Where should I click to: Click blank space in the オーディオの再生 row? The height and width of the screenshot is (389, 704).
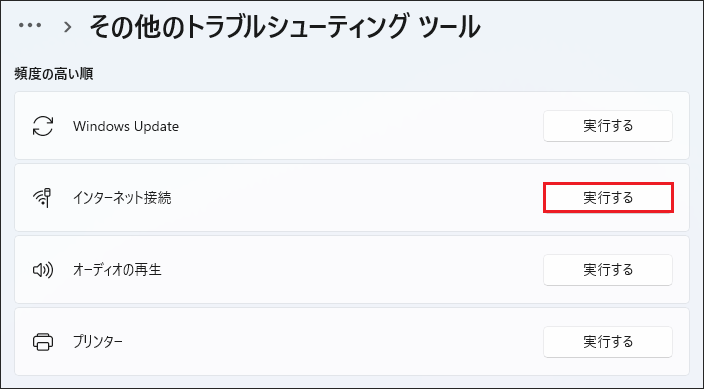click(359, 270)
